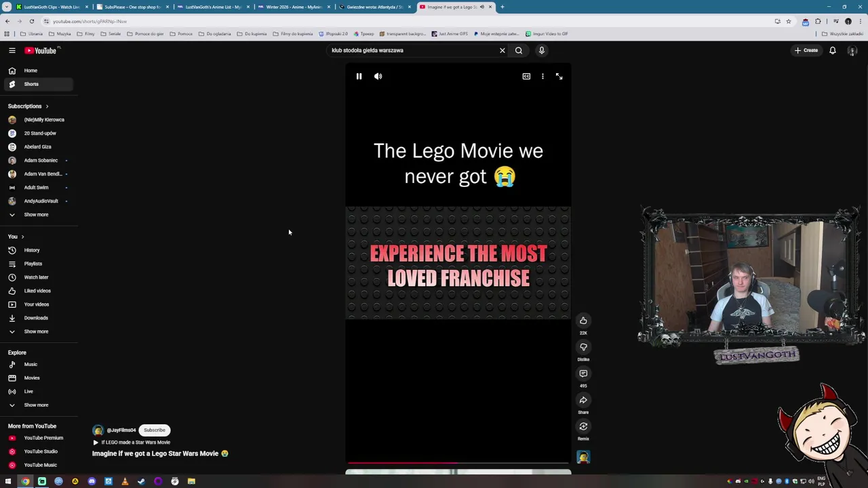Reload the page
The image size is (868, 488).
[x=31, y=21]
